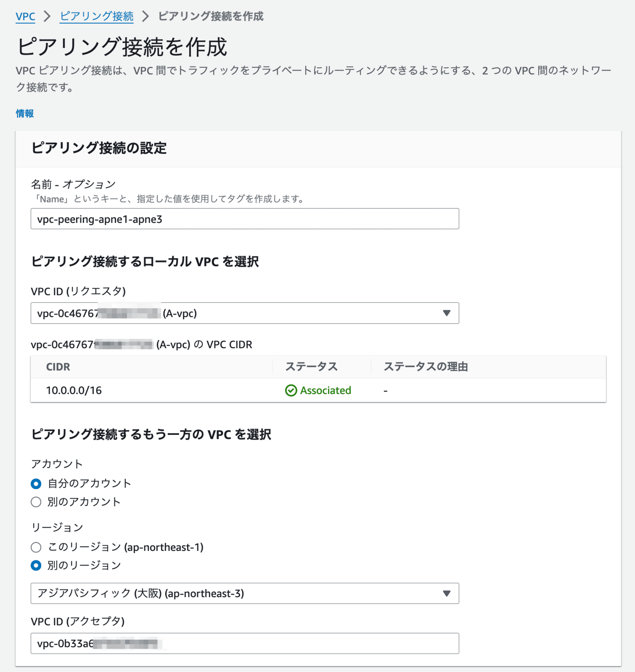Click the vpc-peering-apne1-apne3 name input field
Viewport: 635px width, 672px height.
pyautogui.click(x=245, y=219)
